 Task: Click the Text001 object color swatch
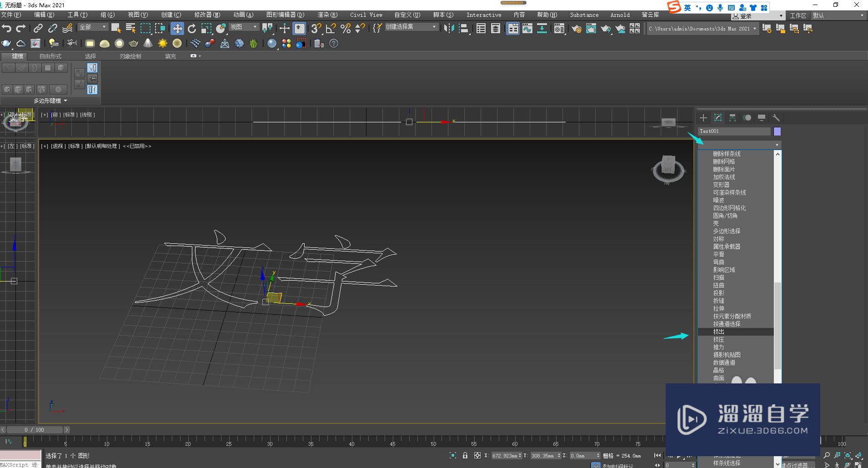tap(777, 131)
